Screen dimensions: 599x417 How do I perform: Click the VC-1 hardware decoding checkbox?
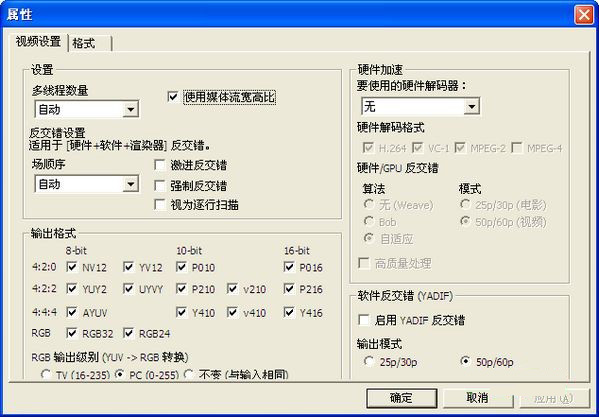418,148
